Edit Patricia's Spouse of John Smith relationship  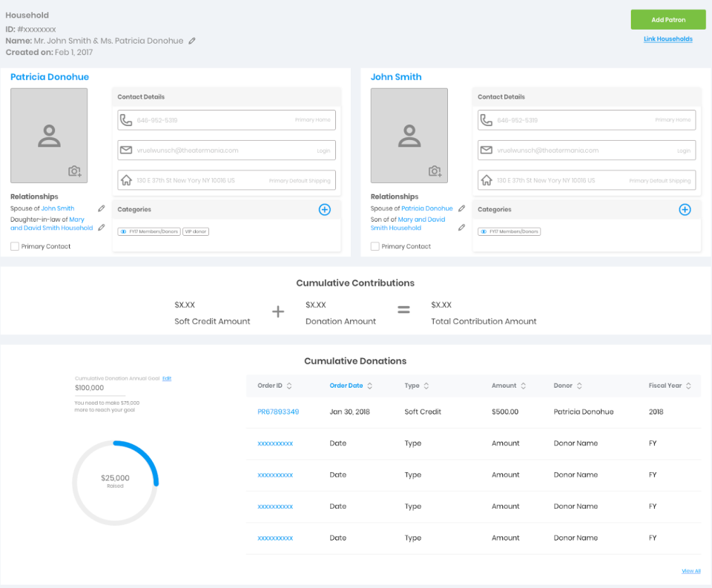coord(102,208)
